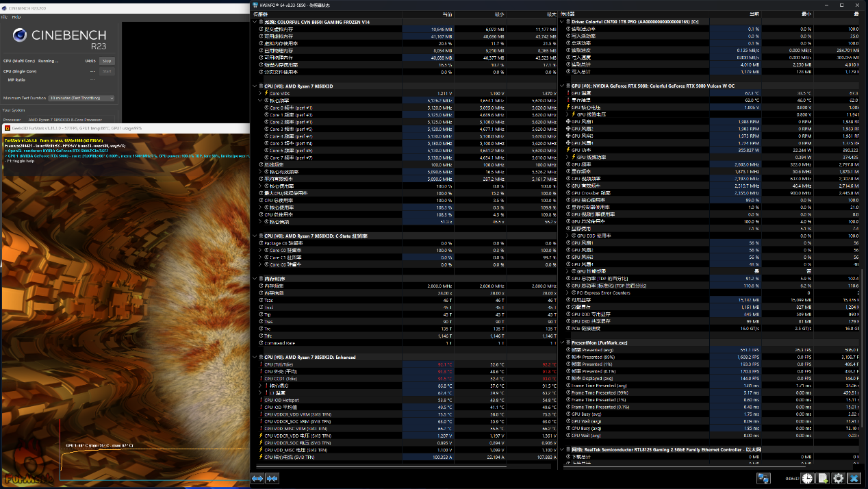The image size is (868, 489).
Task: Collapse the CPU Enhanced sensor section
Action: (255, 357)
